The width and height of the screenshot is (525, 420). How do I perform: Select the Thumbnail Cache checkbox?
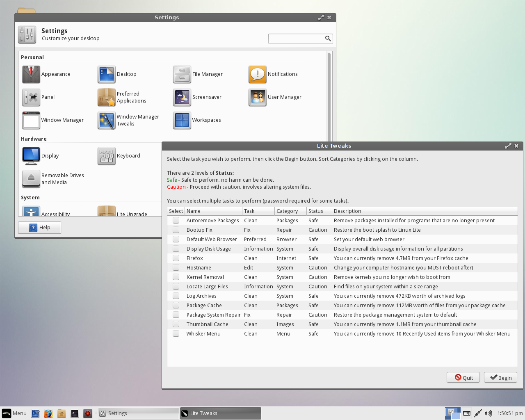[176, 324]
